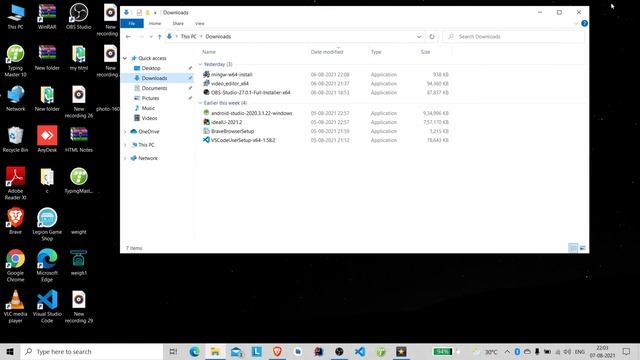
Task: Go back using Explorer back arrow
Action: (x=128, y=36)
